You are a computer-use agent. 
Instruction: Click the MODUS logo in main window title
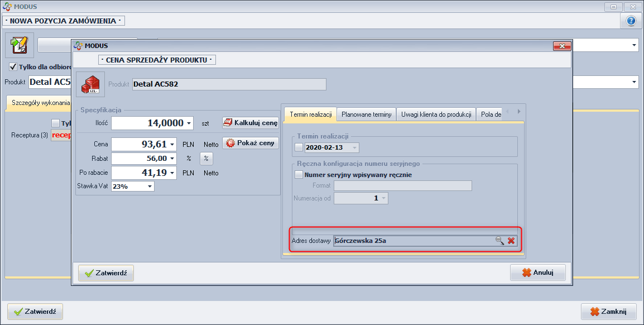7,7
